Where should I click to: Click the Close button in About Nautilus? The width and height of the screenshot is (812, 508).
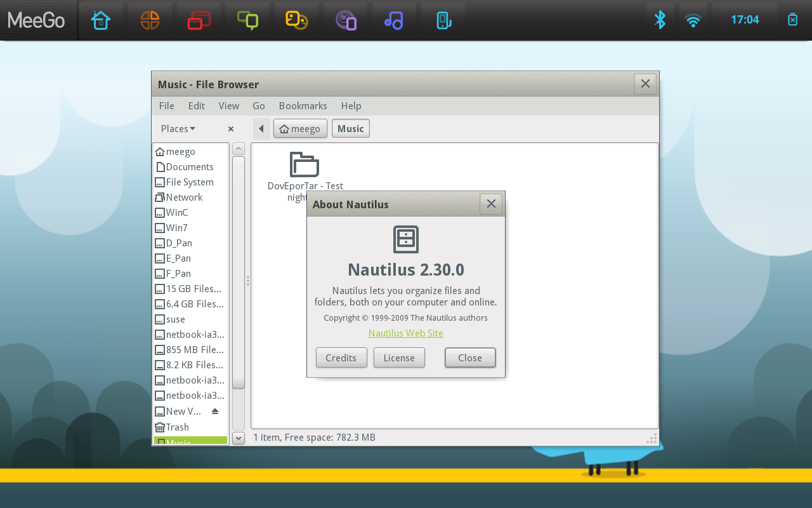(x=470, y=358)
